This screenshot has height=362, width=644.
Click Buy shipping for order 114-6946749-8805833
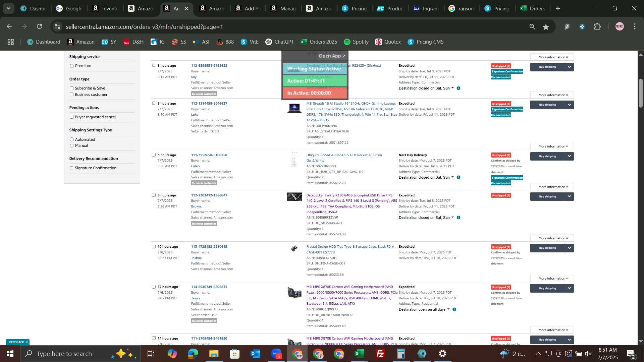(547, 288)
